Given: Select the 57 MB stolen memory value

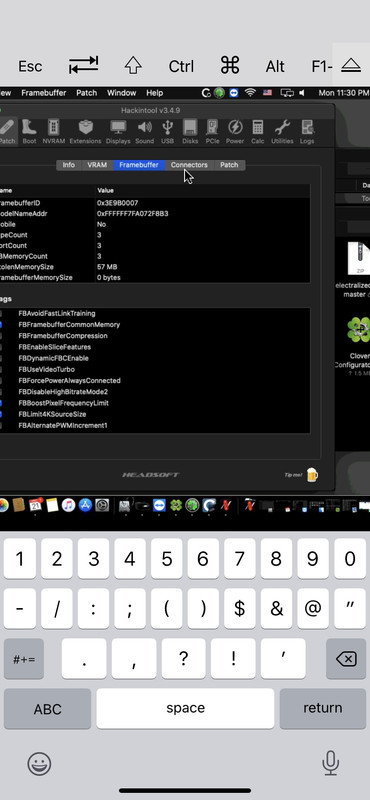Looking at the screenshot, I should coord(107,267).
